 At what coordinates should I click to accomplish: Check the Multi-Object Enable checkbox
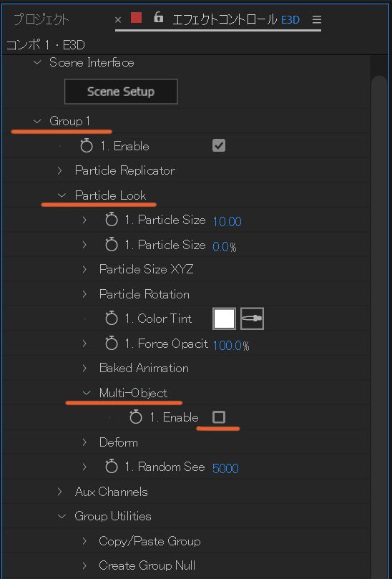coord(219,417)
